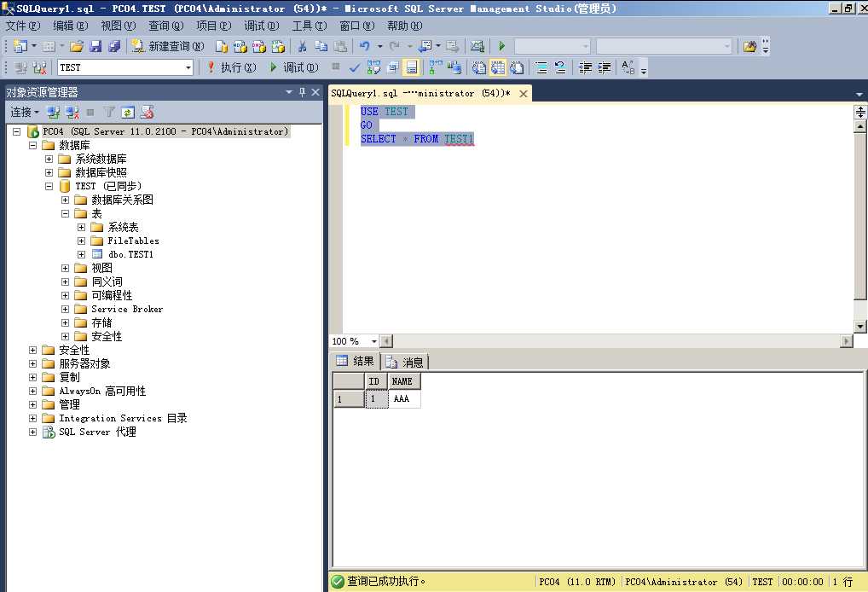This screenshot has height=592, width=868.
Task: Click the Disconnect icon in Object Explorer toolbar
Action: point(72,113)
